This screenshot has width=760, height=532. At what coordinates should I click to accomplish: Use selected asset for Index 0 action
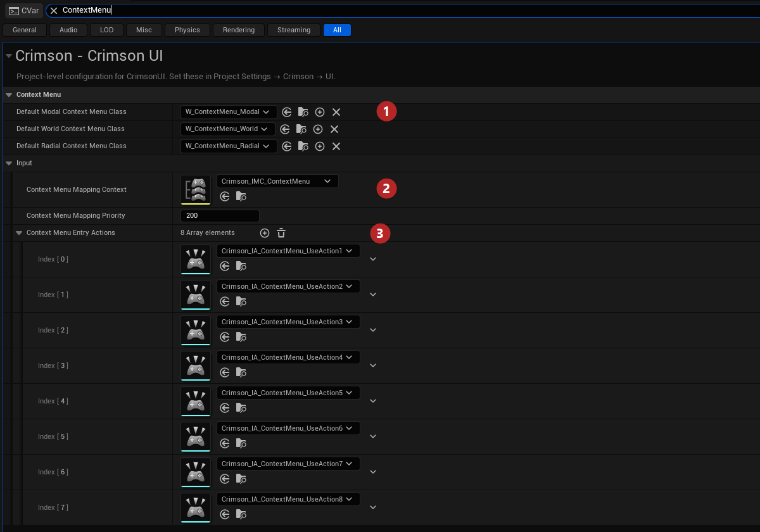[224, 266]
